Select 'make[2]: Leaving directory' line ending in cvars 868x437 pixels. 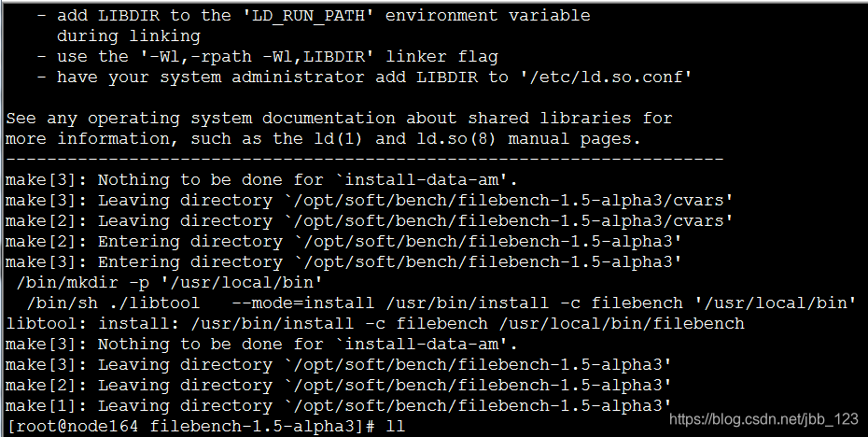click(370, 221)
